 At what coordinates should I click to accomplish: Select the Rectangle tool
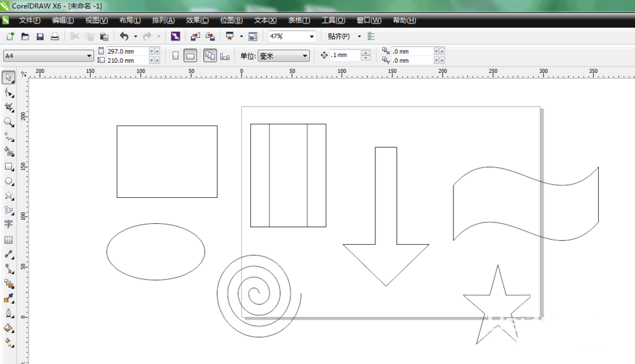[8, 167]
